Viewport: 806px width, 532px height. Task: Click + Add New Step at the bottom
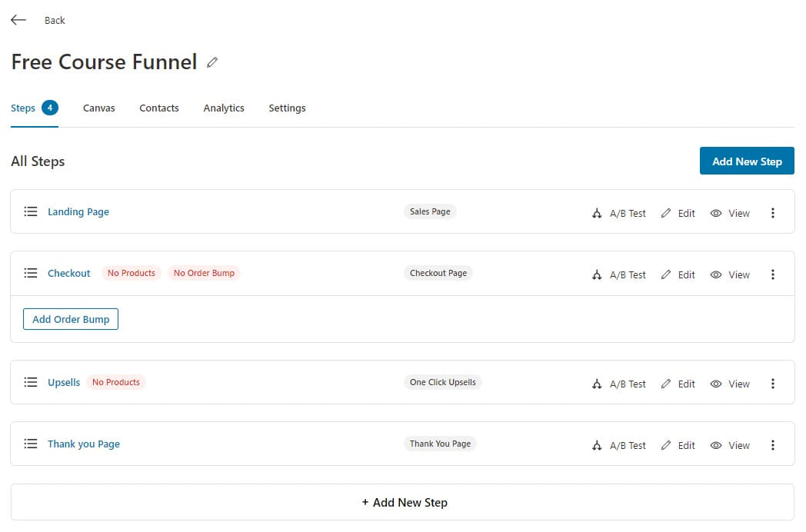pos(405,502)
